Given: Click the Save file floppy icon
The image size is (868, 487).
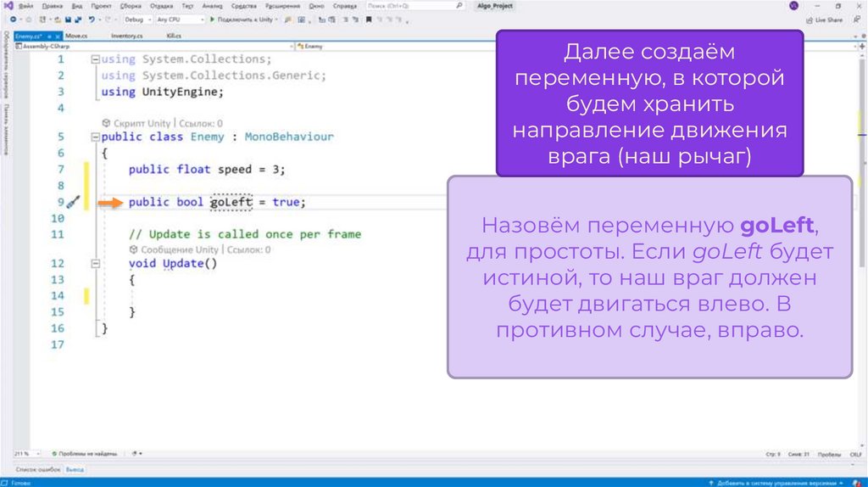Looking at the screenshot, I should 68,20.
